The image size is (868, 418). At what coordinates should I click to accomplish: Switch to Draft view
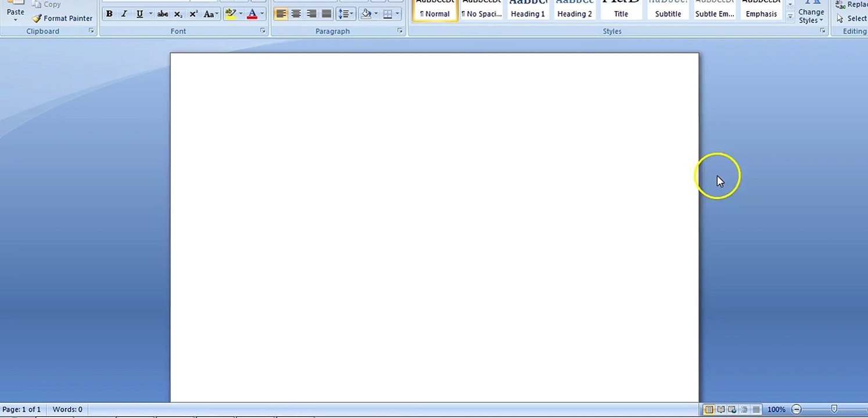[756, 409]
